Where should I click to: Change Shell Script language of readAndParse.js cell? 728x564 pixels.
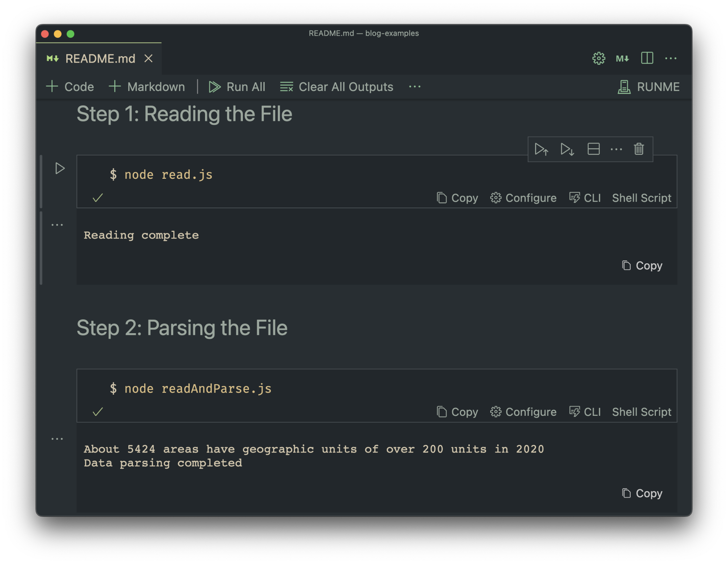tap(641, 412)
